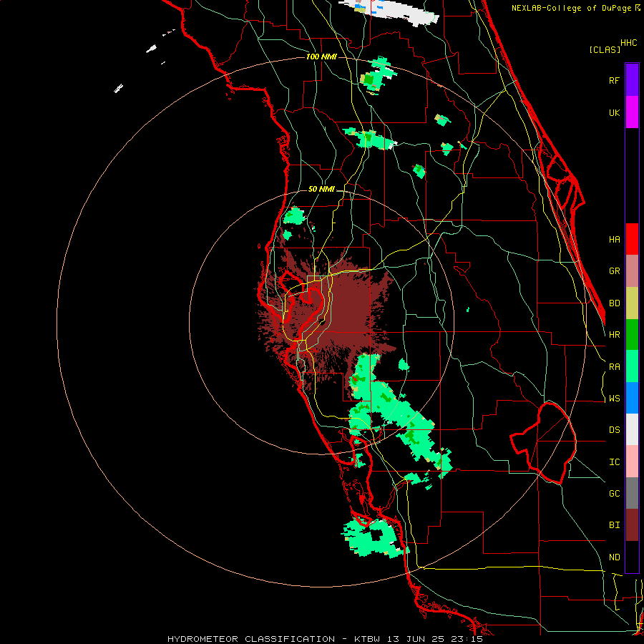
Task: Click the magenta UK color swatch
Action: [632, 112]
